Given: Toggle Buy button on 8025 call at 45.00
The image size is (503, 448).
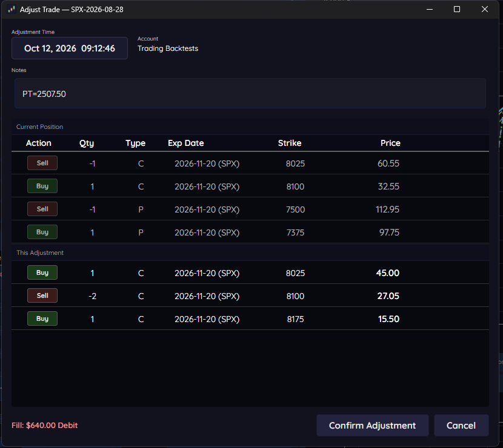Looking at the screenshot, I should click(42, 272).
